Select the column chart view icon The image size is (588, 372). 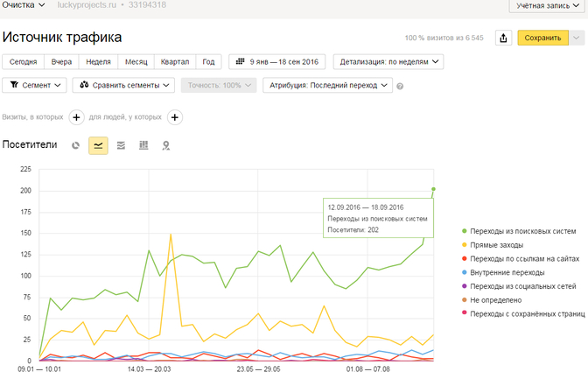143,145
